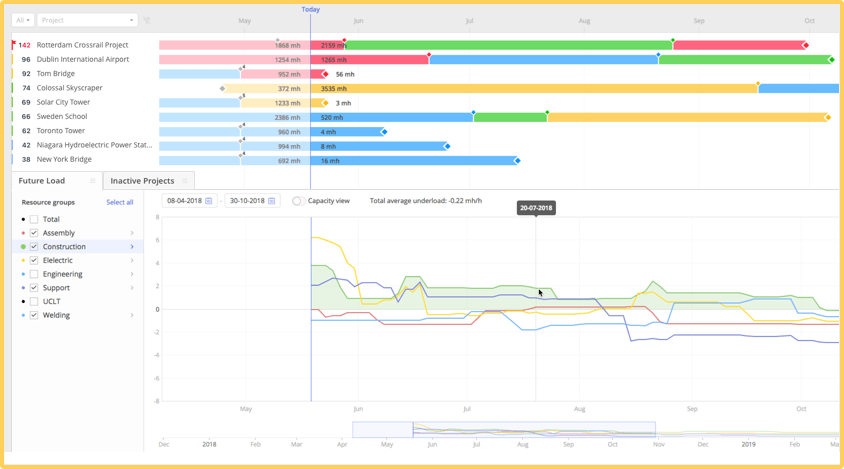Click the 520 mh Sweden School bar
Screen dimensions: 844x469
click(x=392, y=117)
